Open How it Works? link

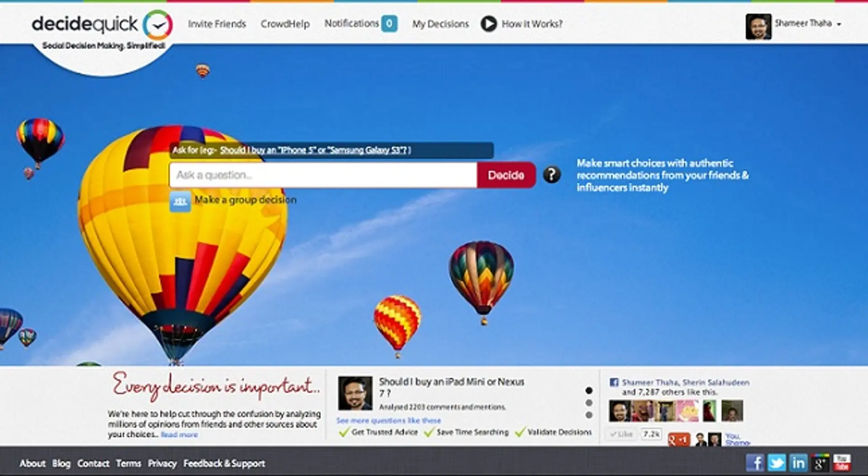pyautogui.click(x=532, y=24)
